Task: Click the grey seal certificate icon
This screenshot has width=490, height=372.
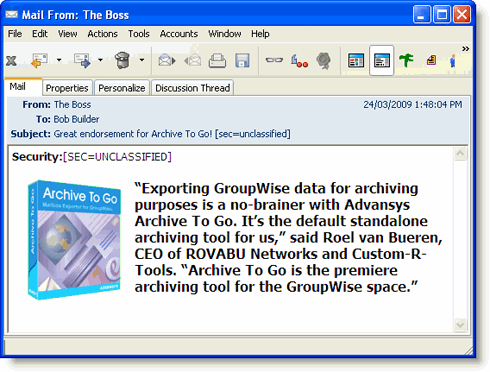Action: [x=323, y=61]
